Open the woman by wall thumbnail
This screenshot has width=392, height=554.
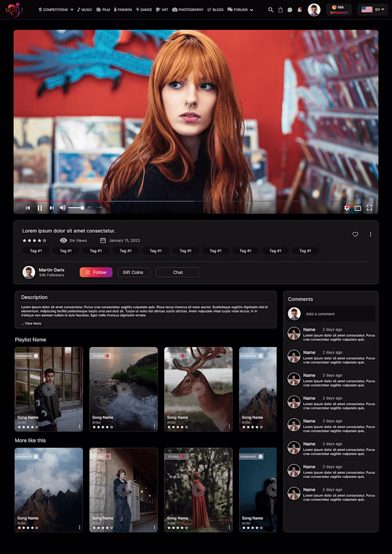[124, 490]
